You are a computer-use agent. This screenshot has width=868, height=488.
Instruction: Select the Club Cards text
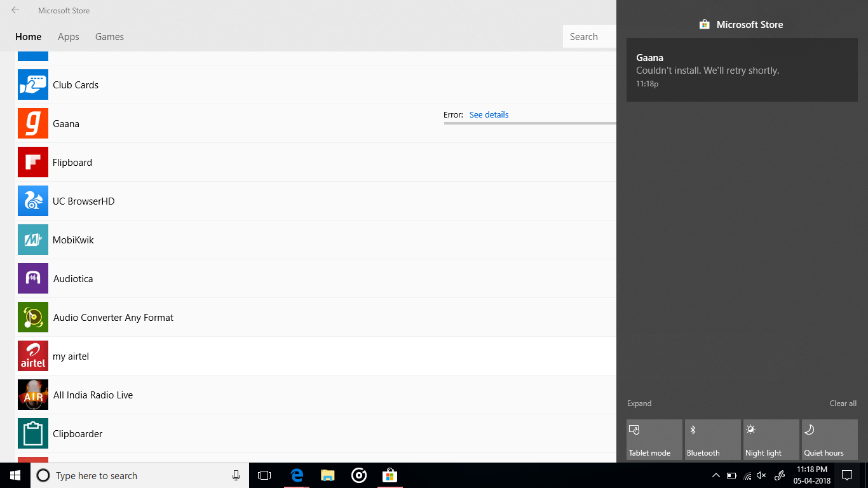click(76, 85)
